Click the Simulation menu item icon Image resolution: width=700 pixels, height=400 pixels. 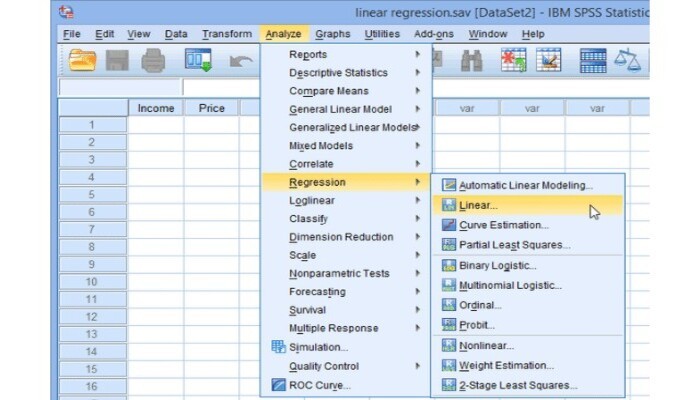coord(279,347)
